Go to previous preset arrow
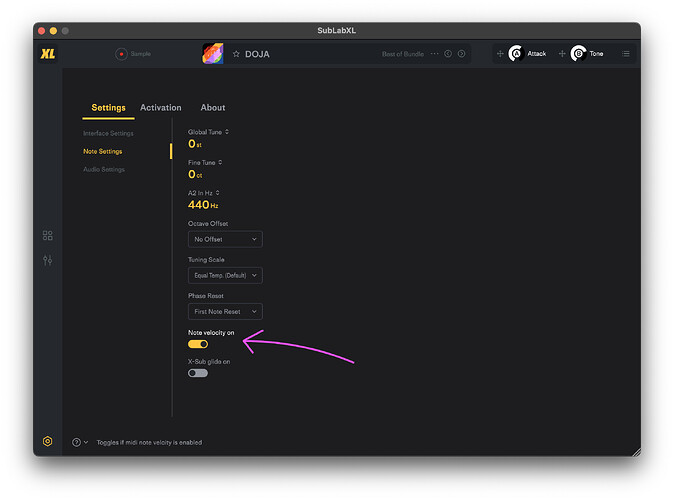The width and height of the screenshot is (674, 500). click(x=448, y=54)
